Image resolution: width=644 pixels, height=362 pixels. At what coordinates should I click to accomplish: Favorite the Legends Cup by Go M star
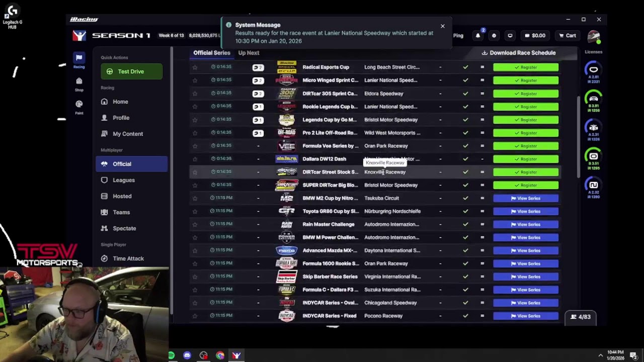pyautogui.click(x=195, y=120)
